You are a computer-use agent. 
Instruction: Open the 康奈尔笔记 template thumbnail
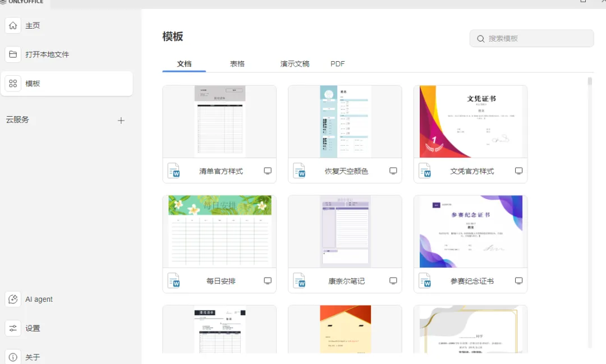[345, 232]
